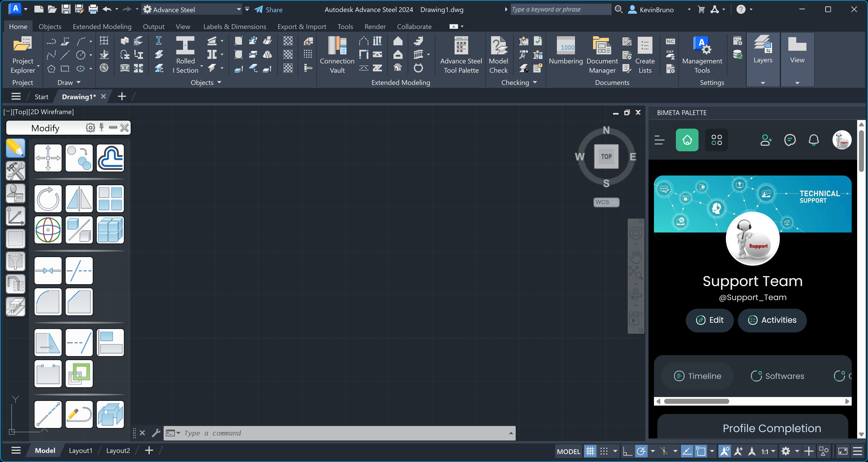
Task: Open the Timeline section in BIMETA
Action: click(697, 376)
